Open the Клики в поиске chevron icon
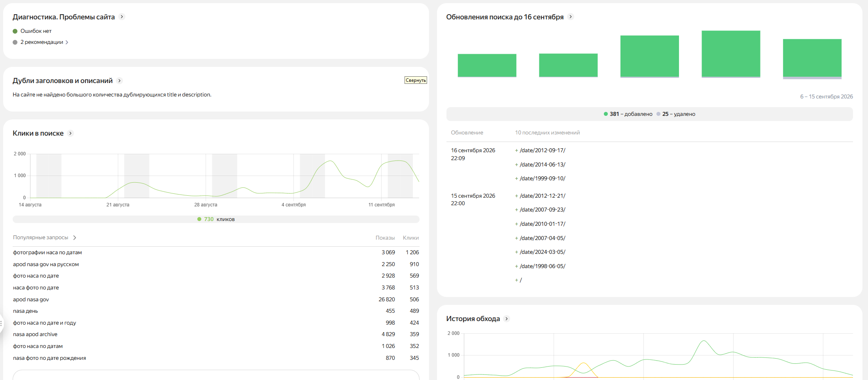 coord(70,133)
